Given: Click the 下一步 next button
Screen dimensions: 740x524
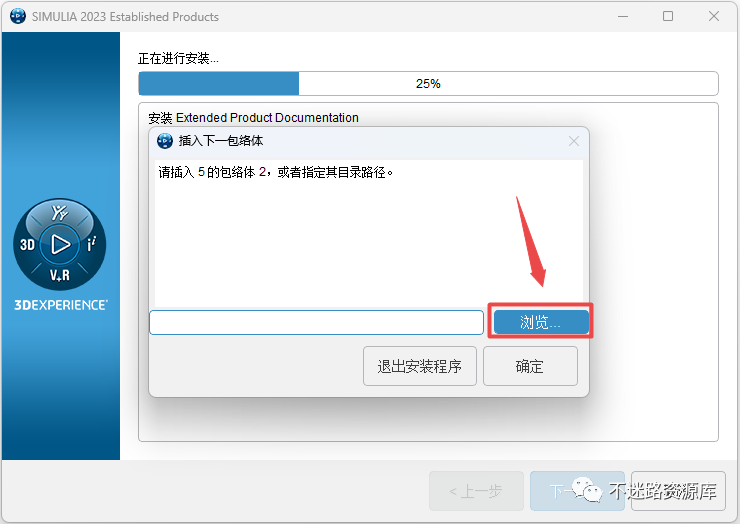Looking at the screenshot, I should pyautogui.click(x=577, y=491).
